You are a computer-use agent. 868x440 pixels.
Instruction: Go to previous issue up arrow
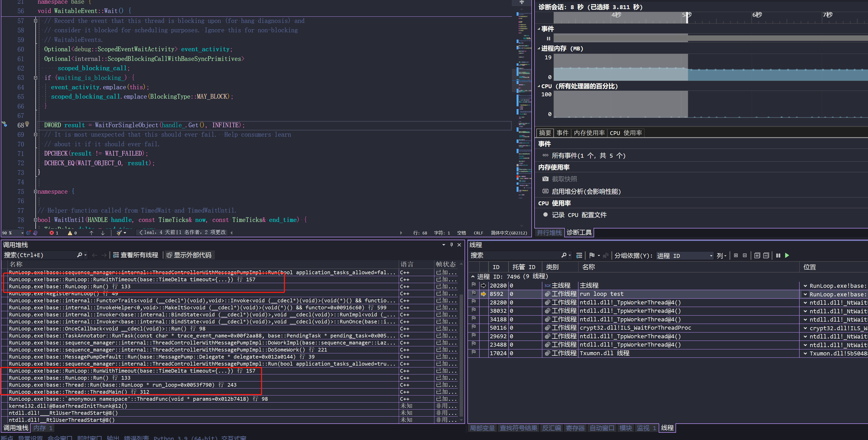(91, 233)
